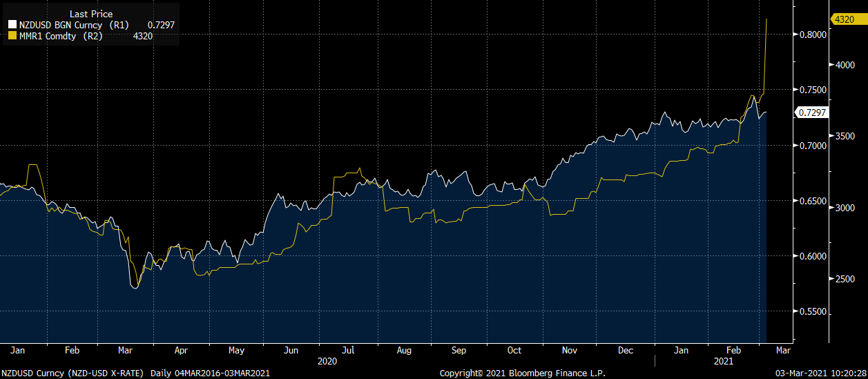This screenshot has height=379, width=868.
Task: Click the 0.6000 axis label
Action: point(813,256)
